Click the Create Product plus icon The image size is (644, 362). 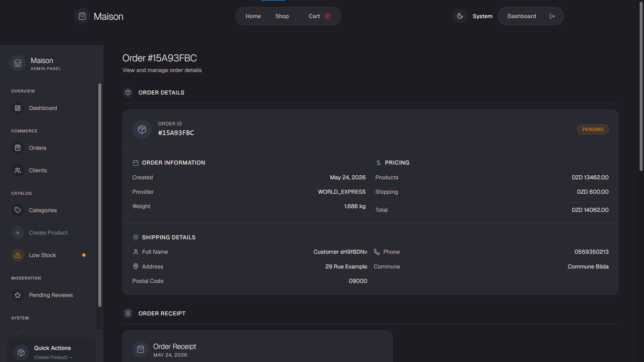18,233
